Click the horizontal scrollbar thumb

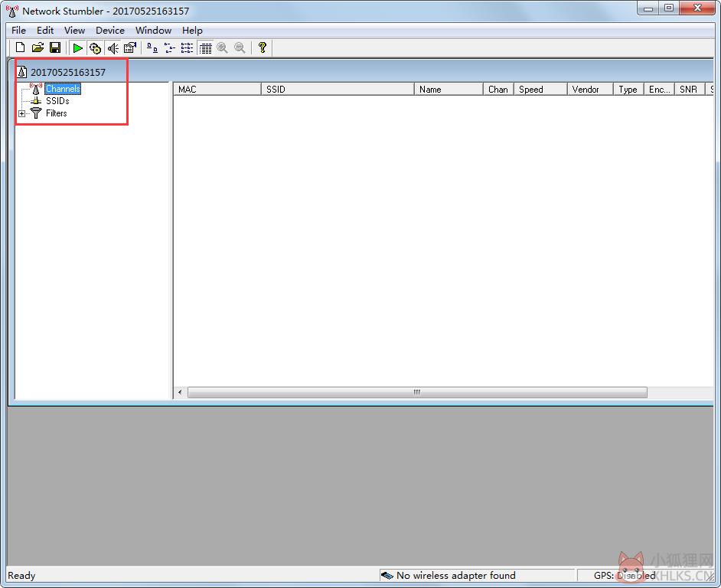pos(417,393)
